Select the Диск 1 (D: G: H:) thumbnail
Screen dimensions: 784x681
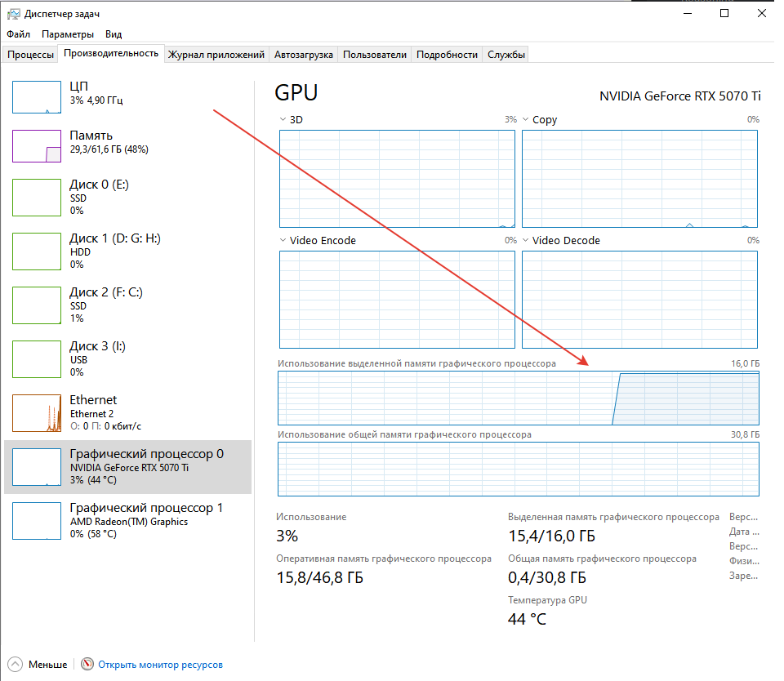pyautogui.click(x=37, y=251)
